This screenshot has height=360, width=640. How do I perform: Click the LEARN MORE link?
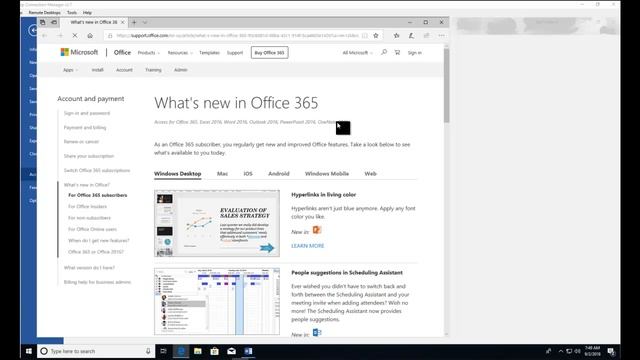pos(308,246)
